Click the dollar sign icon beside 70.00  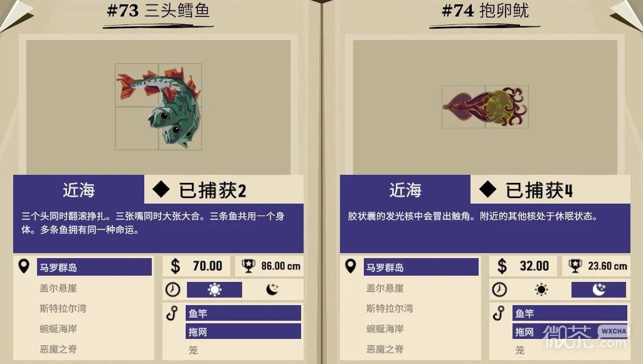pos(176,266)
